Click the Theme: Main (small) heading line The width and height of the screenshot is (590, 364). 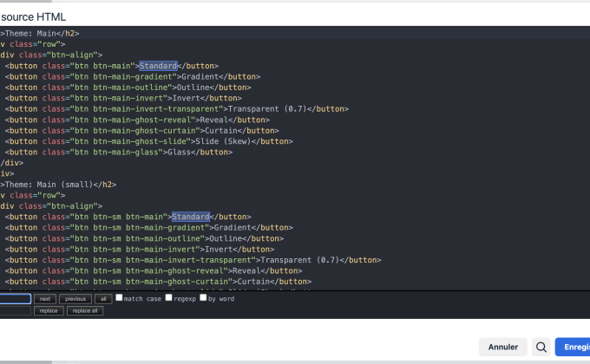58,185
